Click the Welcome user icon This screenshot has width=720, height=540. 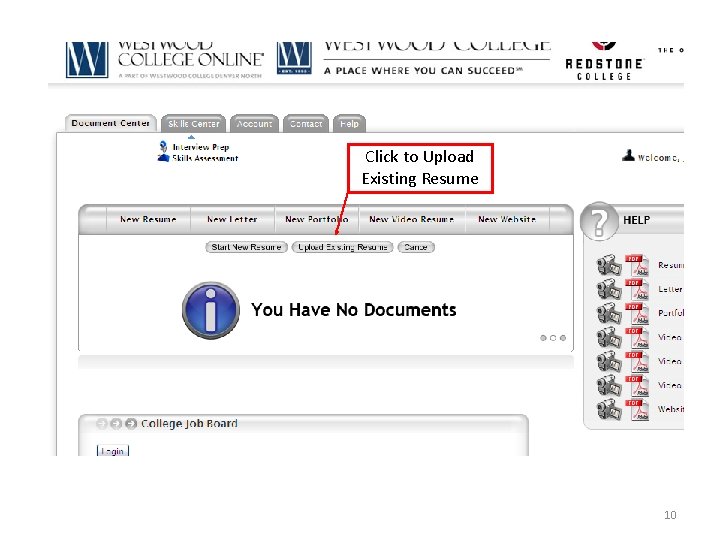click(628, 155)
